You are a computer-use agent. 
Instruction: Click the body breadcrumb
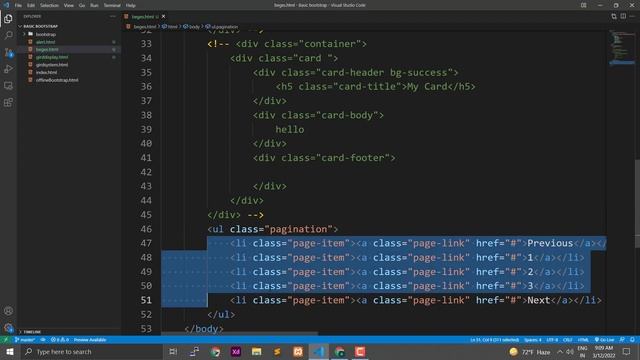tap(191, 27)
